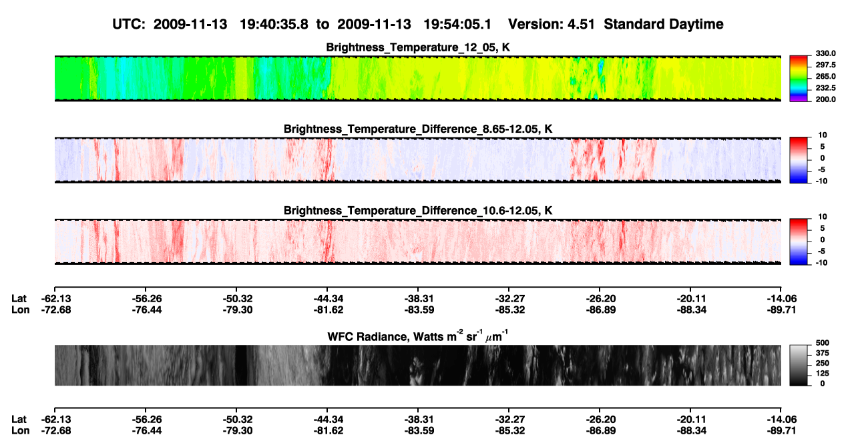Click latitude "-50.32" on the axis above WFC panel
This screenshot has width=868, height=445.
pyautogui.click(x=236, y=298)
